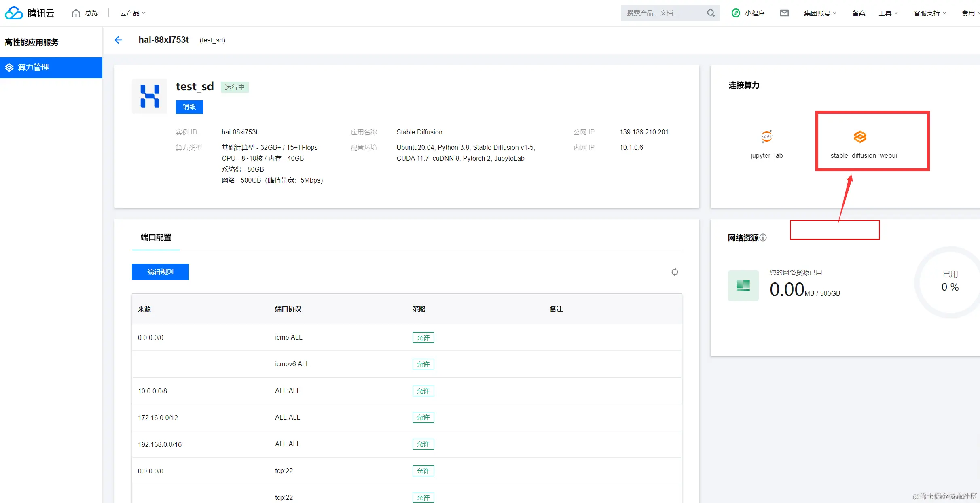The height and width of the screenshot is (503, 980).
Task: Click the refresh icon in port configuration
Action: (674, 272)
